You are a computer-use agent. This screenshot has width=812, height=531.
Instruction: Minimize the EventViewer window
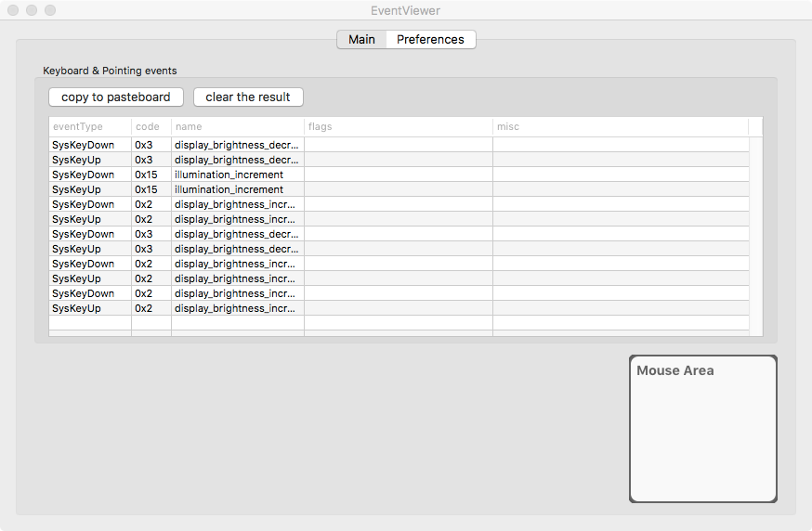click(x=32, y=10)
